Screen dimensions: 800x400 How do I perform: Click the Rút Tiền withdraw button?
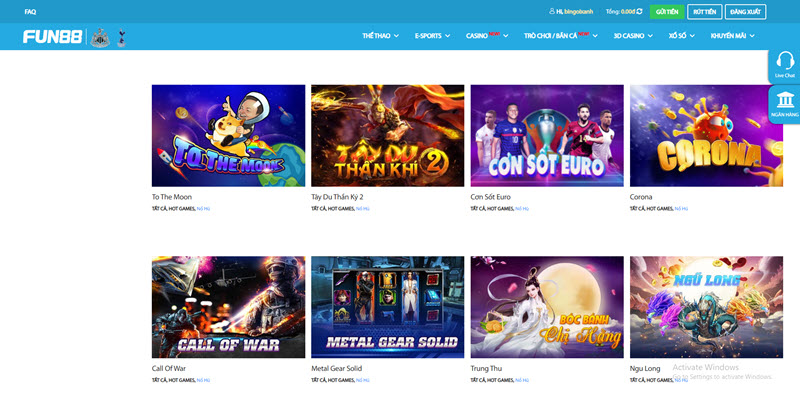[705, 12]
